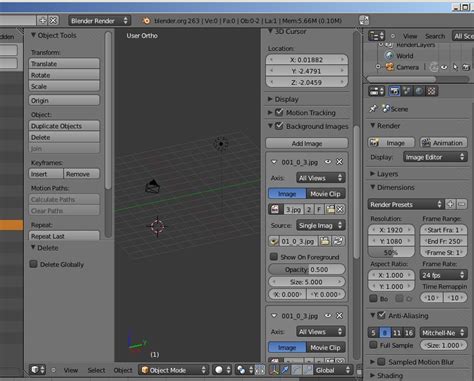Viewport: 474px width, 381px height.
Task: Select the rotate manipulator icon
Action: (297, 370)
